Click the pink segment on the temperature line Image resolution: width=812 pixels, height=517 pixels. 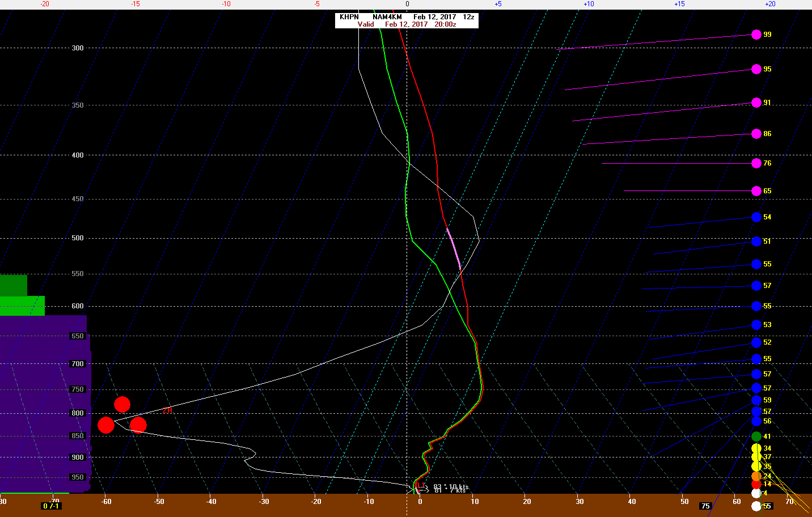coord(454,247)
